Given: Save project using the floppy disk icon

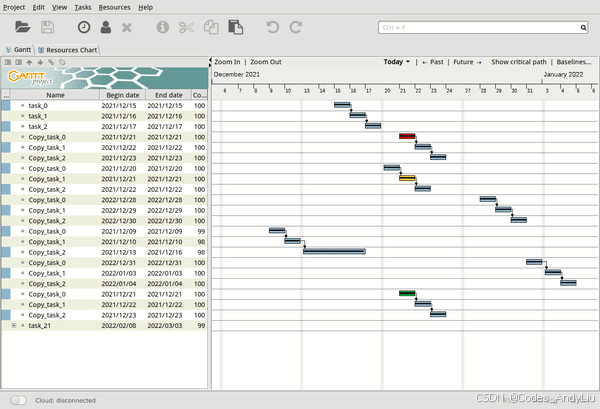Looking at the screenshot, I should (x=48, y=27).
